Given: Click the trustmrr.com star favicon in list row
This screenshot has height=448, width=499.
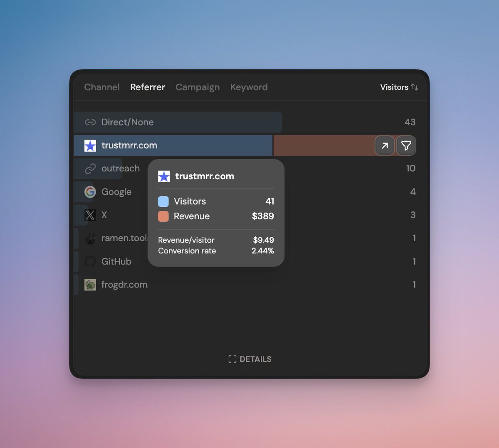Looking at the screenshot, I should pyautogui.click(x=90, y=146).
